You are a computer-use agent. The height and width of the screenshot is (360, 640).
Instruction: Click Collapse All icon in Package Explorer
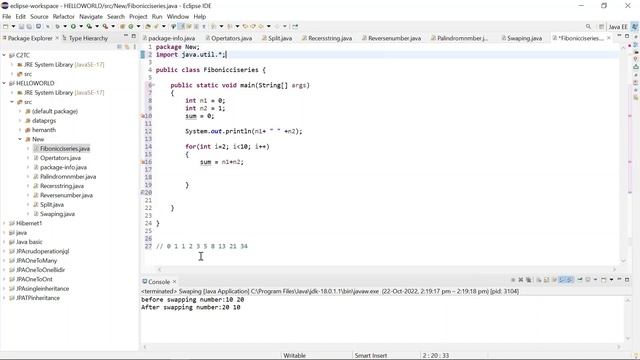click(119, 47)
